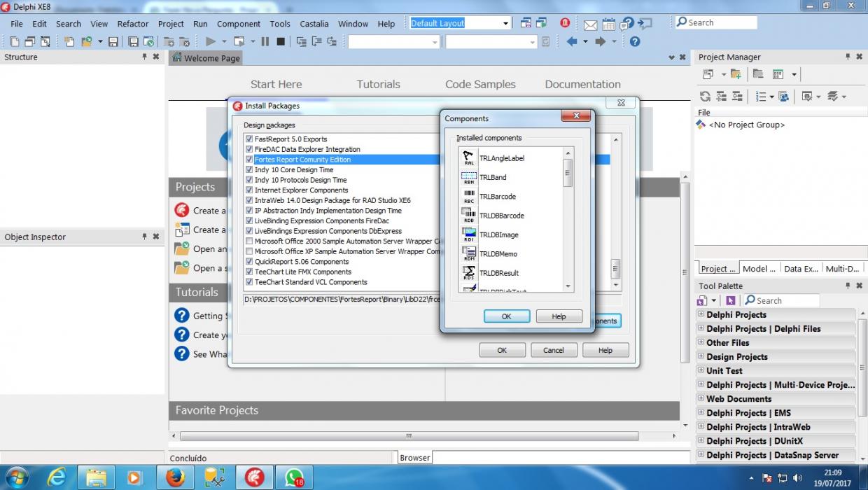Open Firefox from the taskbar

(x=174, y=477)
